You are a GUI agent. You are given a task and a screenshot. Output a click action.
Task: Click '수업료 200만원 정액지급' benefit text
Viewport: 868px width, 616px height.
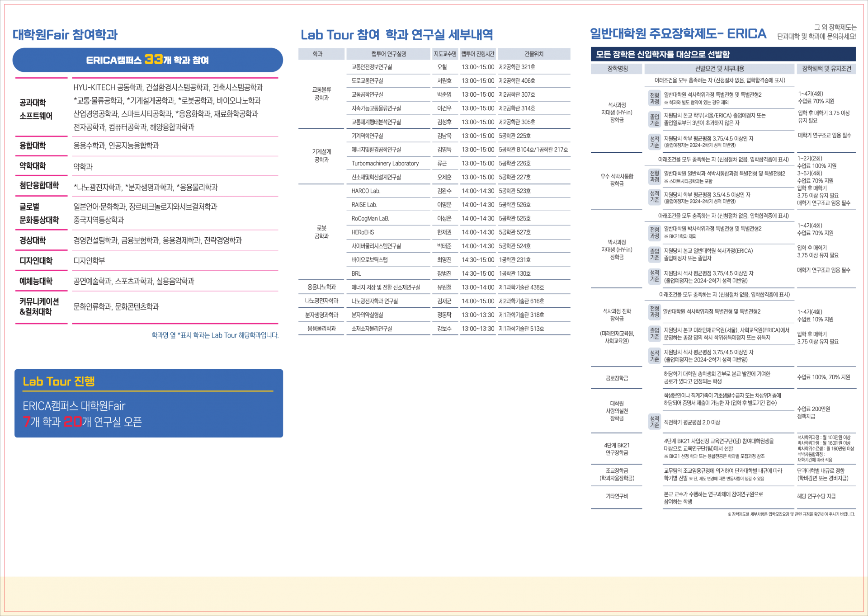pyautogui.click(x=813, y=413)
